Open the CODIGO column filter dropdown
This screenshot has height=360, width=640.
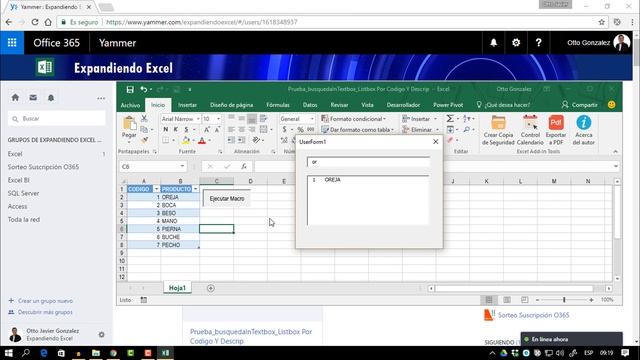tap(156, 189)
